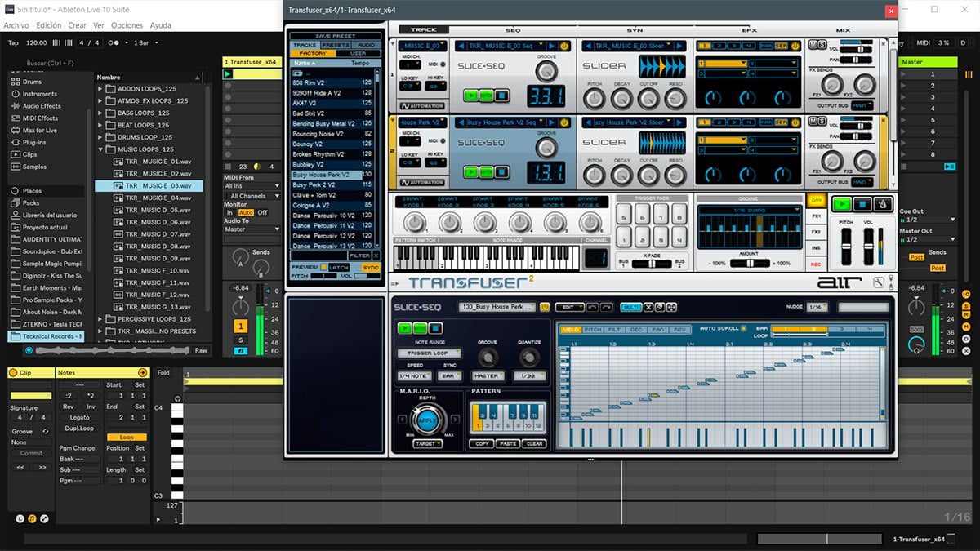Toggle the Auto Scroll option in editor
980x551 pixels.
[x=743, y=328]
